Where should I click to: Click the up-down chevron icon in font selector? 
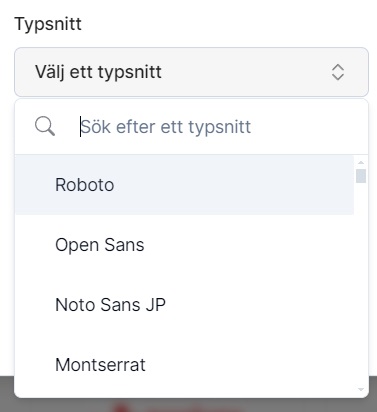tap(338, 72)
